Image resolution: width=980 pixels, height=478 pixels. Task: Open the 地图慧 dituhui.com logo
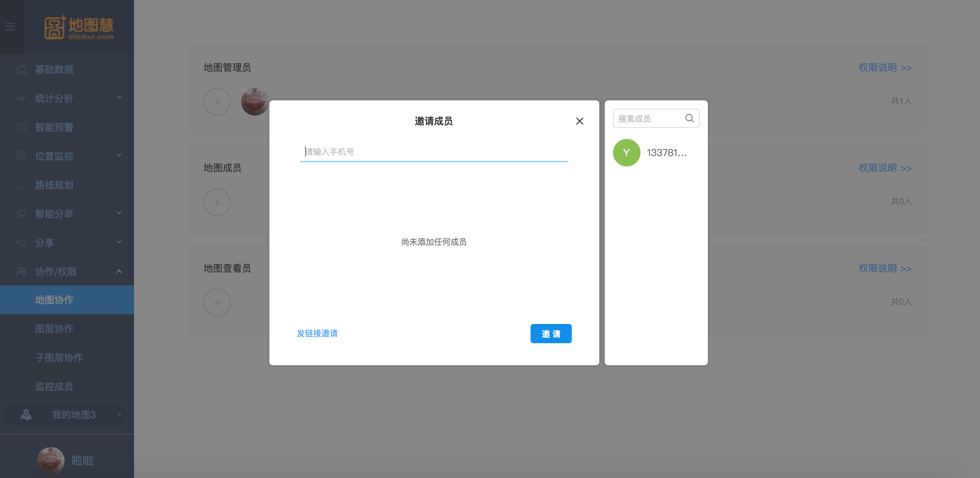point(79,28)
